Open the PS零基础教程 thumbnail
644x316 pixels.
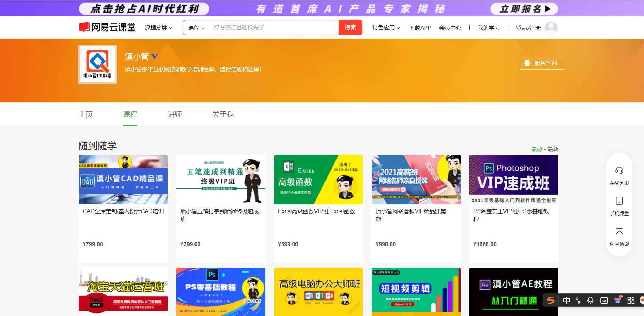click(221, 292)
